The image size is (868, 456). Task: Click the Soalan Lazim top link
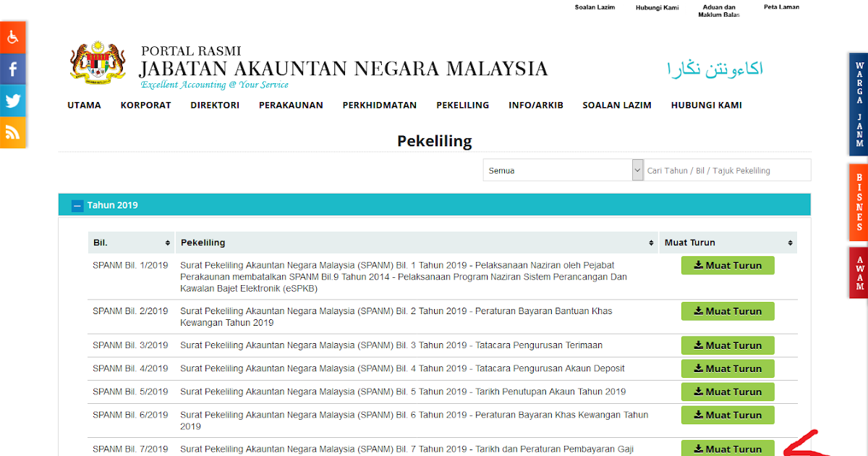[595, 7]
